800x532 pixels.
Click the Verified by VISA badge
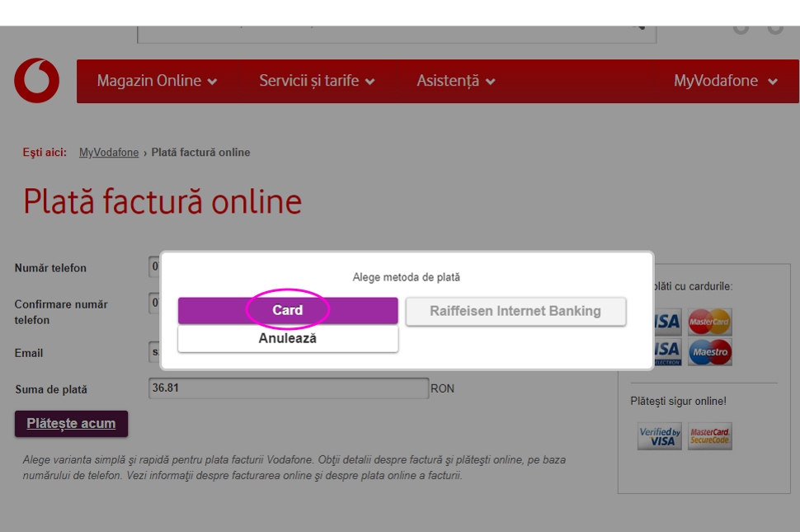[659, 436]
